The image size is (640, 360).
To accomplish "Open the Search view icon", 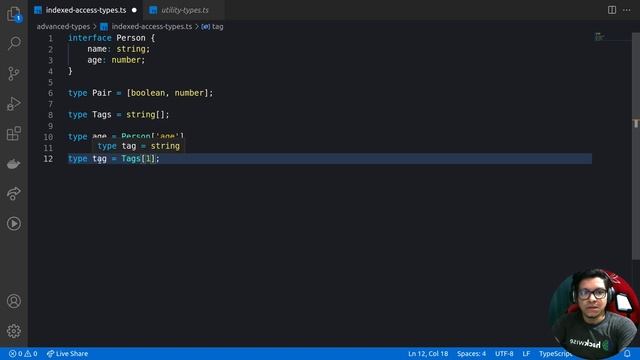I will (x=14, y=43).
